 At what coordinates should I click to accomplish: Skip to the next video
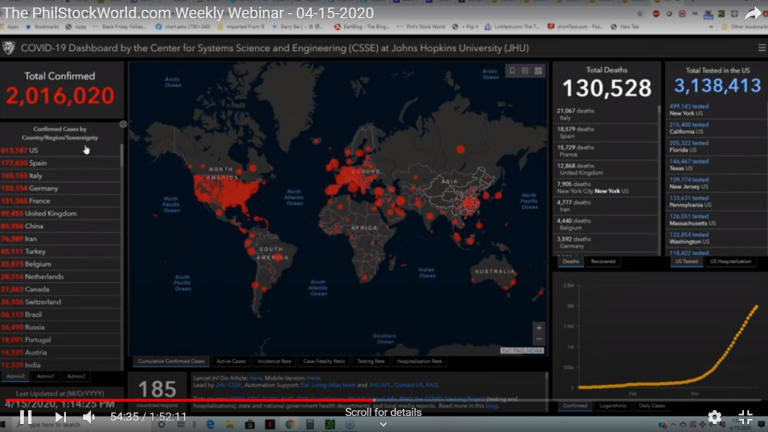click(60, 417)
